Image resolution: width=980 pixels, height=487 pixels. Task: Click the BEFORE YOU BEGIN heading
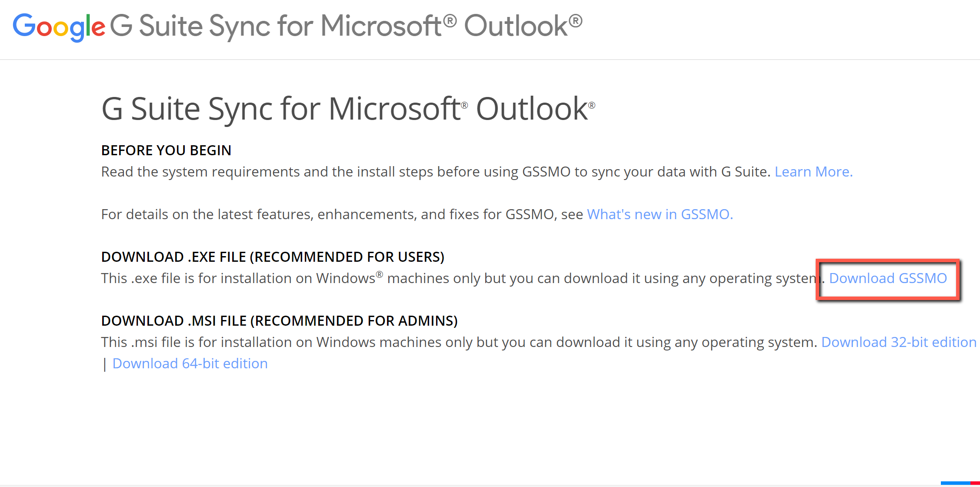point(166,150)
